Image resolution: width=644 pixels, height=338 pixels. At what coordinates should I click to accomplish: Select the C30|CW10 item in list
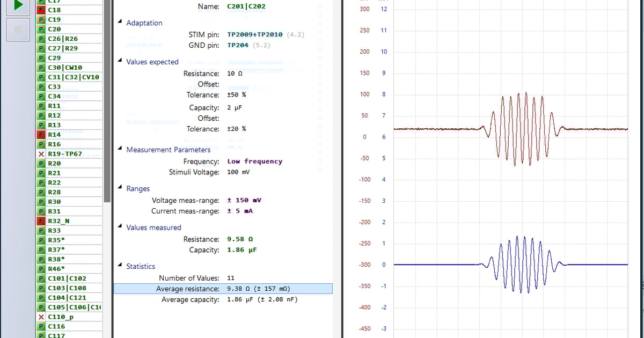tap(64, 68)
